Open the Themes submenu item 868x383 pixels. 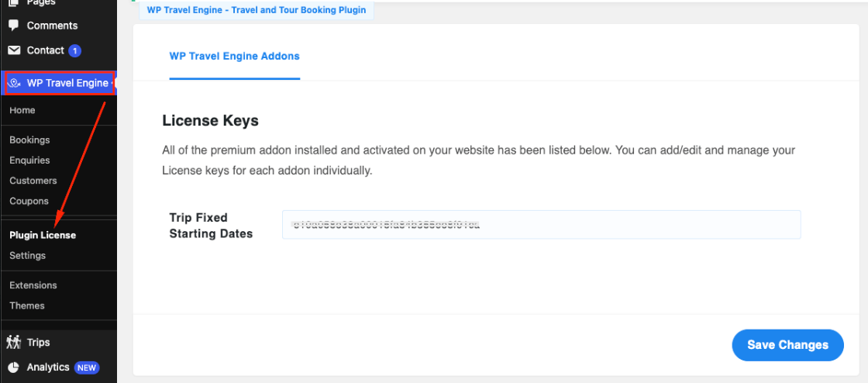coord(26,305)
